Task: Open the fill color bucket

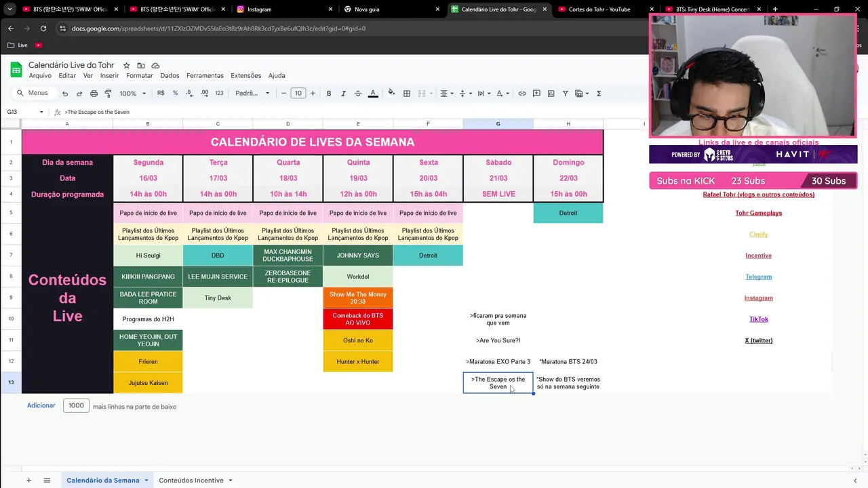Action: point(391,94)
